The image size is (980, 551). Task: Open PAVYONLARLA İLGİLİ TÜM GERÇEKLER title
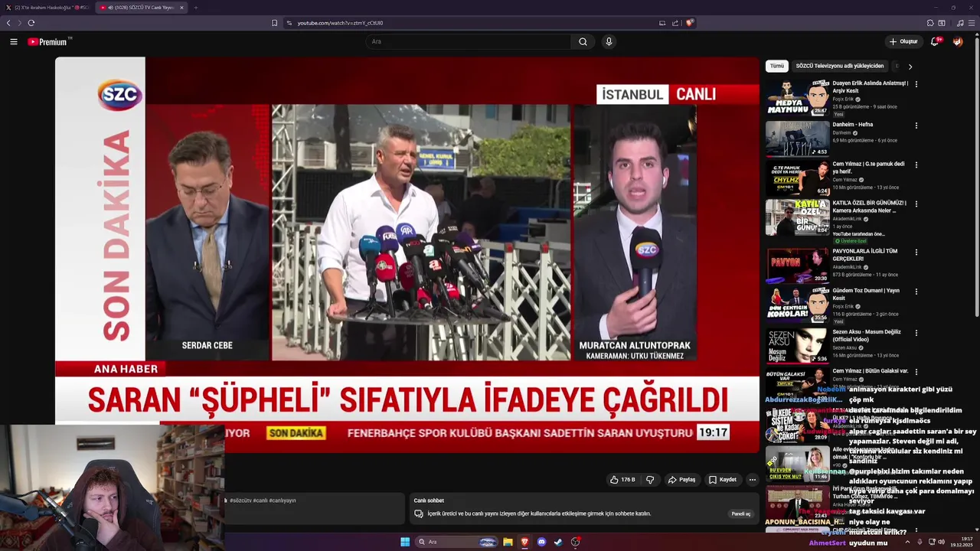click(x=865, y=255)
